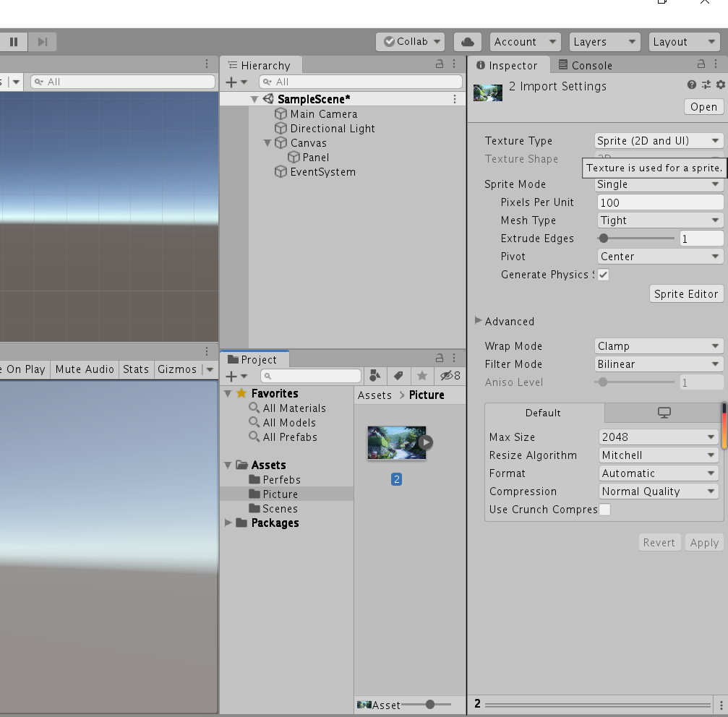Viewport: 728px width, 717px height.
Task: Toggle Use Crunch Compression checkbox
Action: (x=604, y=510)
